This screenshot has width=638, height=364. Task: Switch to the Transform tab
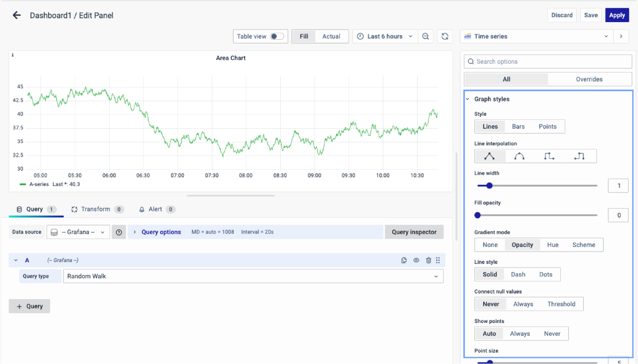tap(95, 209)
